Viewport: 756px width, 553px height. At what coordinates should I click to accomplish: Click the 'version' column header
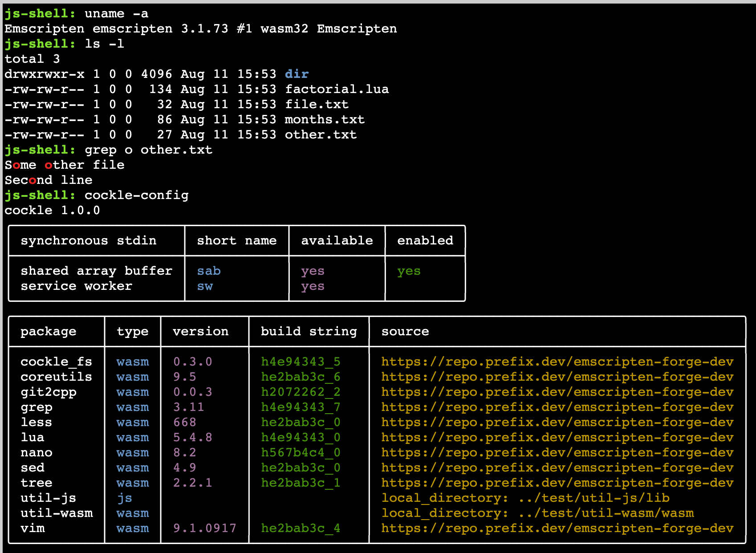pos(201,332)
